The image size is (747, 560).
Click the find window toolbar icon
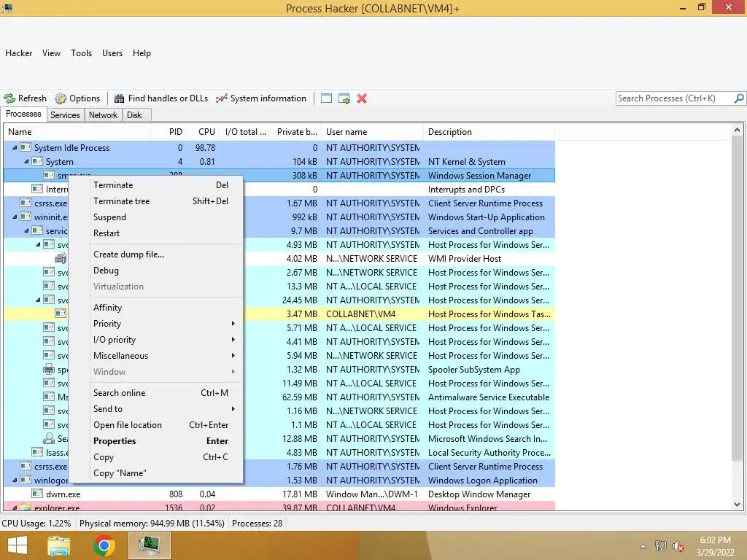click(326, 98)
